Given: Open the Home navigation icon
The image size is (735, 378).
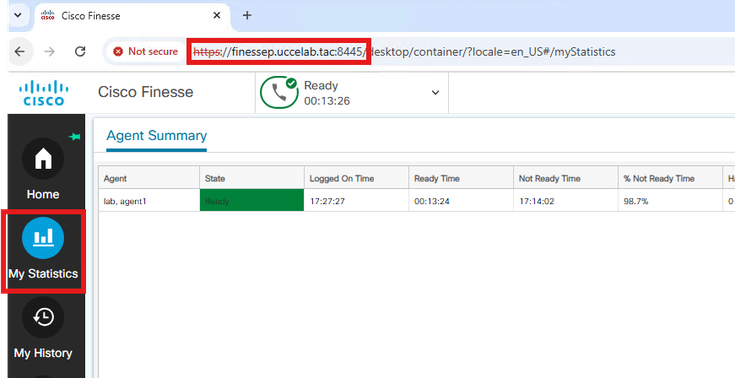Looking at the screenshot, I should point(43,159).
